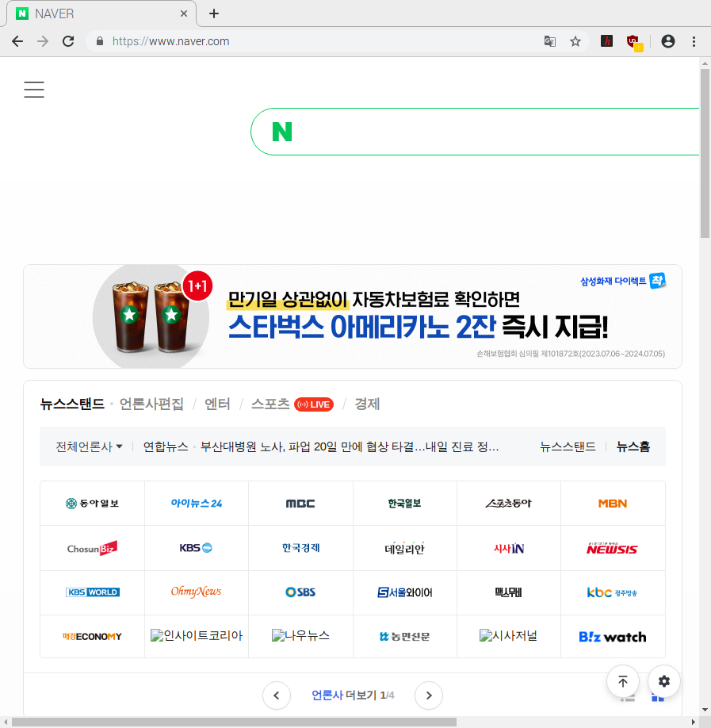Open 시사저널 press entry
This screenshot has height=728, width=711.
(509, 635)
